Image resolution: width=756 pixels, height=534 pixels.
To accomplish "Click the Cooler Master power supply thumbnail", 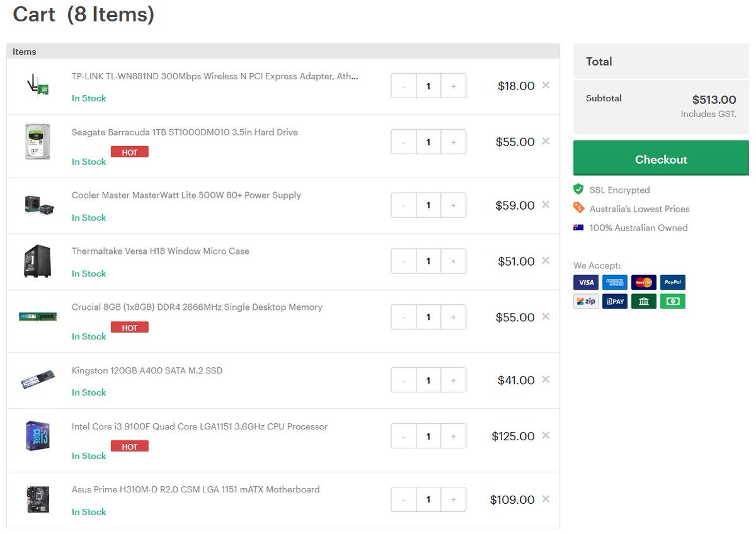I will [38, 205].
